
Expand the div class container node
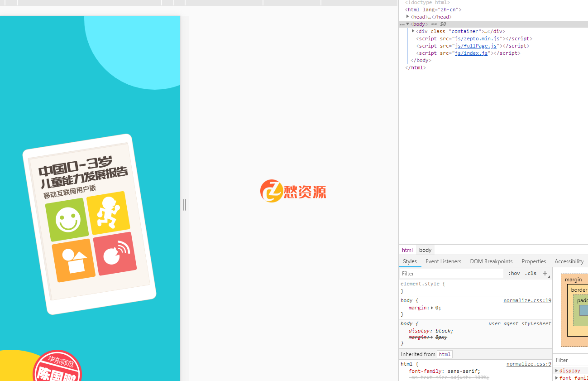413,31
